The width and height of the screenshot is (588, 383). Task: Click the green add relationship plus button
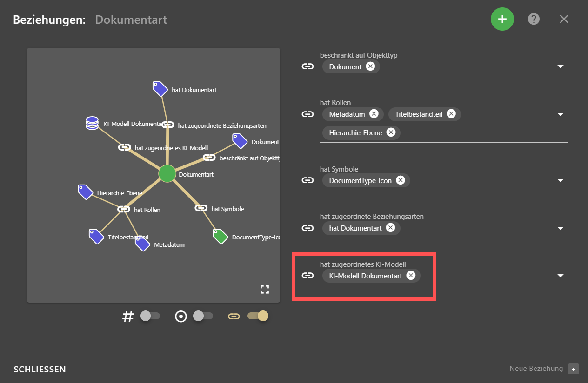pyautogui.click(x=502, y=19)
